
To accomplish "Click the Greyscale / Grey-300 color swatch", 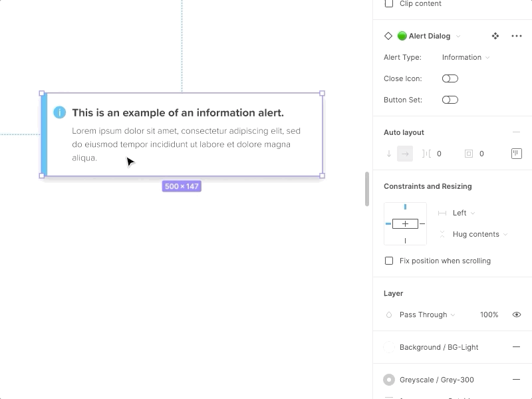I will [x=389, y=380].
